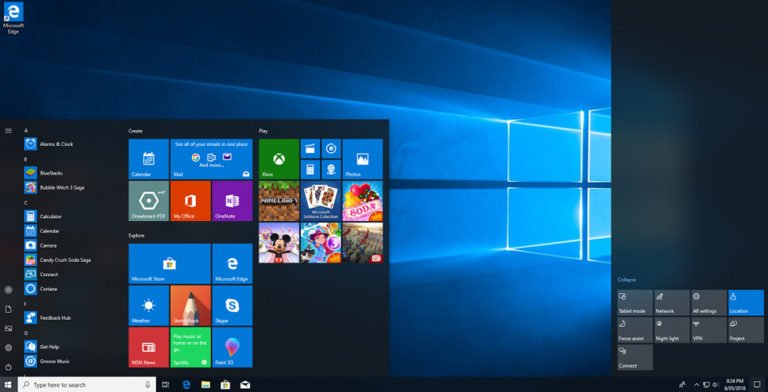
Task: Open the Mail tile
Action: point(211,159)
